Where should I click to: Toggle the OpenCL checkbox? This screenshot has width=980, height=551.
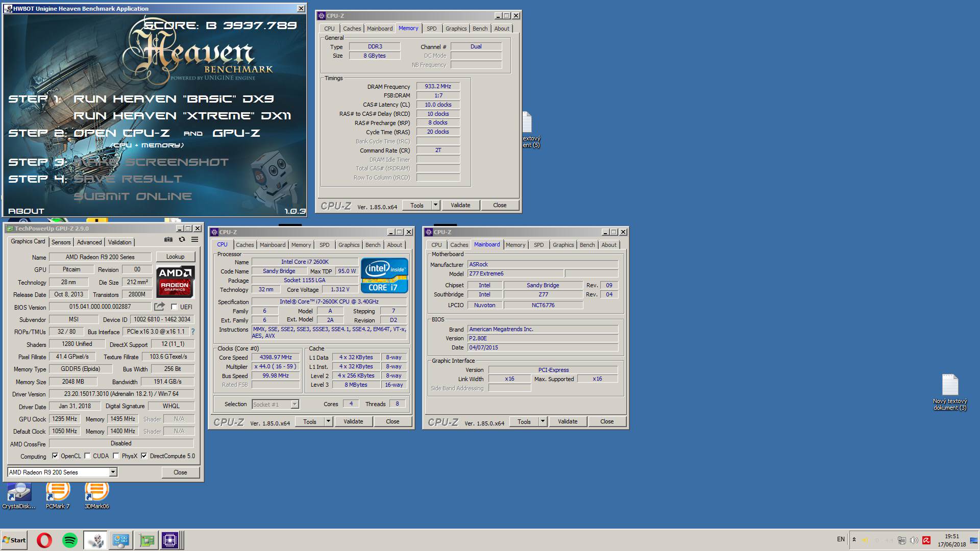55,456
